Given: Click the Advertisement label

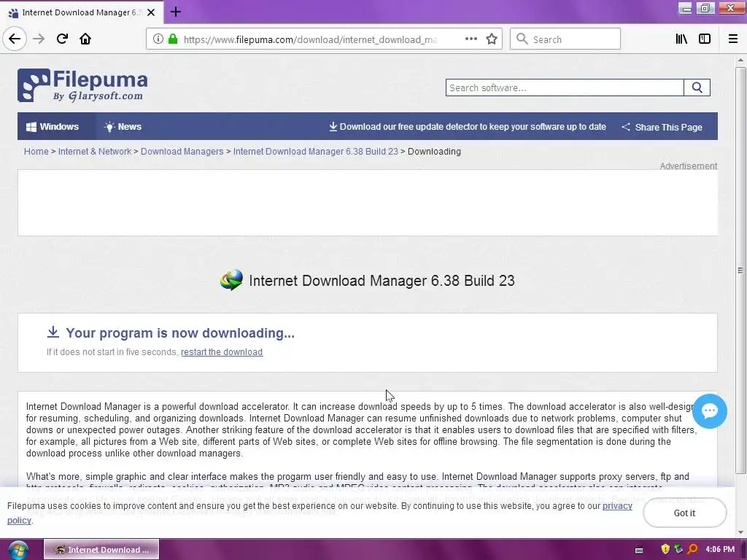Looking at the screenshot, I should (x=688, y=166).
